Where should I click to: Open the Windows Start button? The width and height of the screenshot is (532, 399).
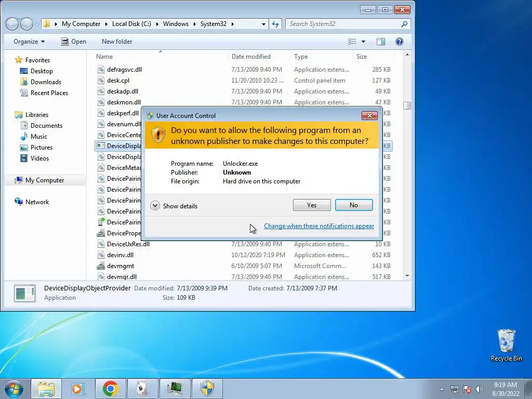[x=14, y=389]
